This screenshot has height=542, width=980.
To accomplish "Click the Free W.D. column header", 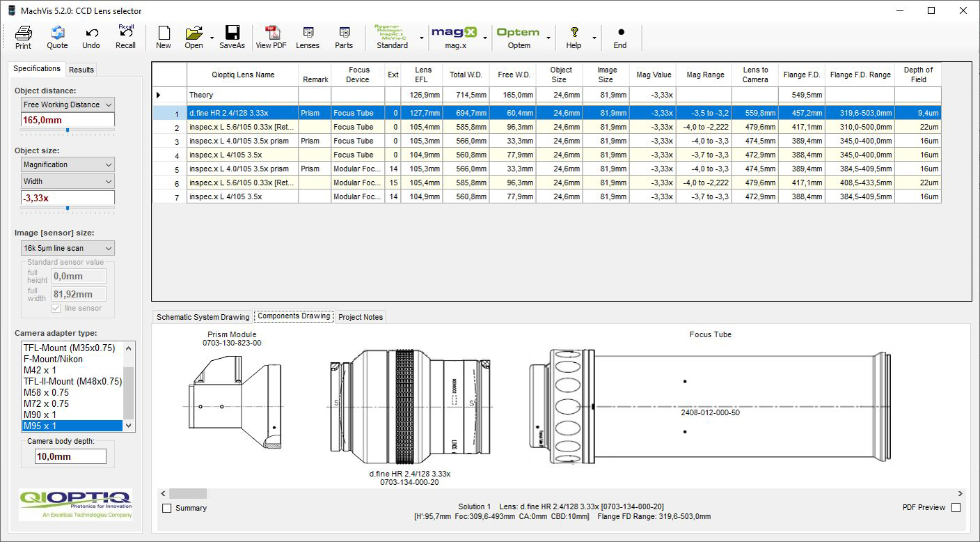I will 514,75.
